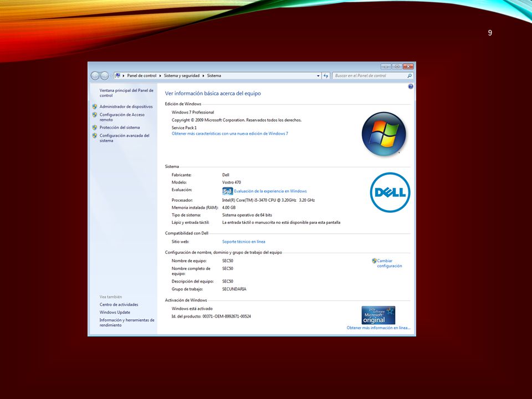Expand arrow before Panel de control breadcrumb
This screenshot has height=399, width=532.
[x=124, y=76]
